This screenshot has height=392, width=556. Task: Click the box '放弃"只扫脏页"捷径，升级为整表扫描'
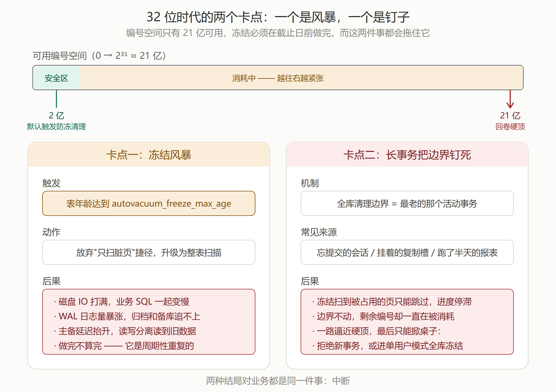[x=149, y=252]
